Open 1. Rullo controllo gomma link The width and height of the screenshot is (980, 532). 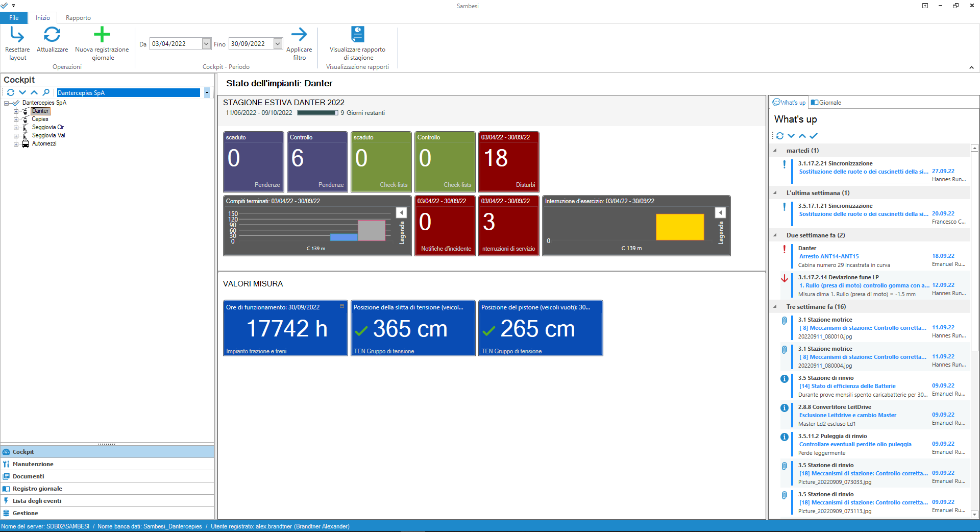tap(864, 285)
